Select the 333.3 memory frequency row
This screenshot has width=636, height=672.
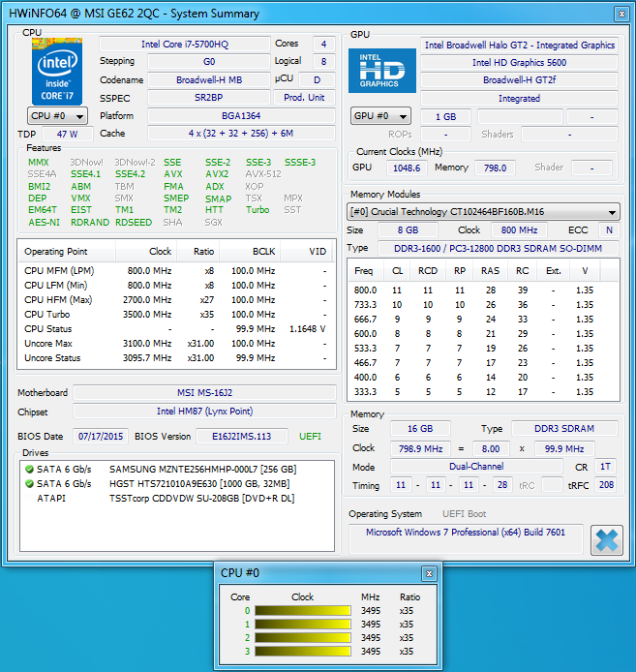tap(483, 392)
